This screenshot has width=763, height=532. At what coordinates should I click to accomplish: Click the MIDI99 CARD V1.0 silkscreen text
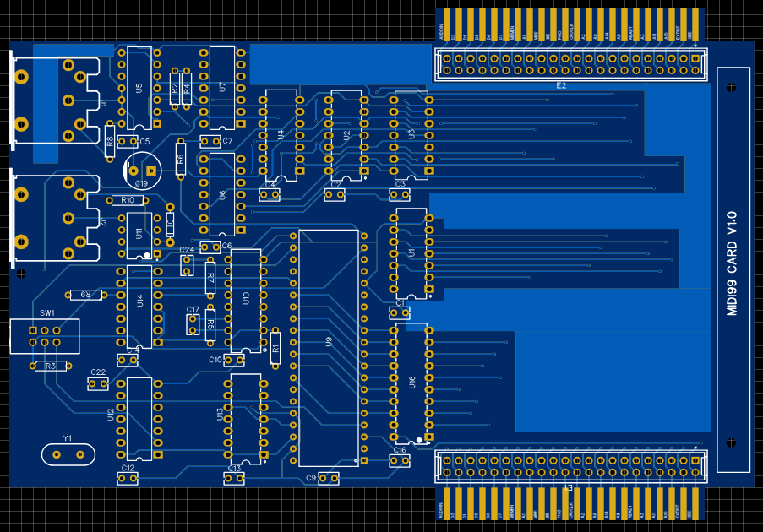pos(733,263)
